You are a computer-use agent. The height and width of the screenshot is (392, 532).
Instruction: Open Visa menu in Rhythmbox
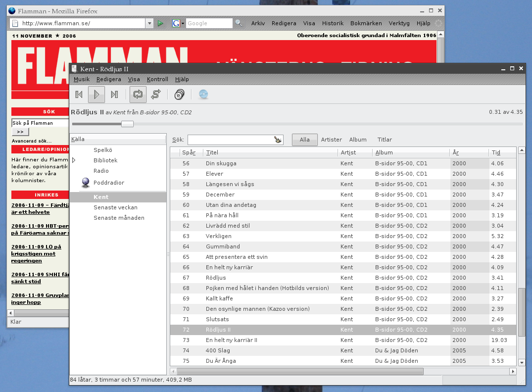click(134, 79)
